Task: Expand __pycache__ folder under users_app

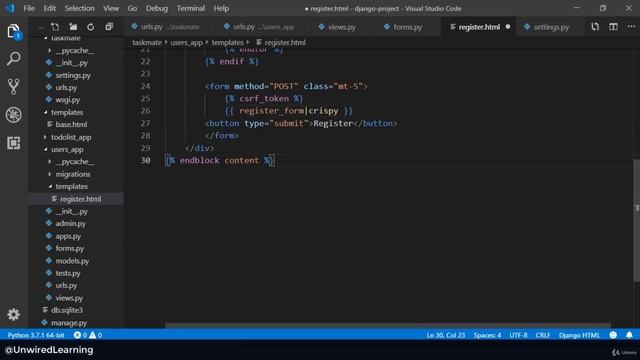Action: click(75, 162)
